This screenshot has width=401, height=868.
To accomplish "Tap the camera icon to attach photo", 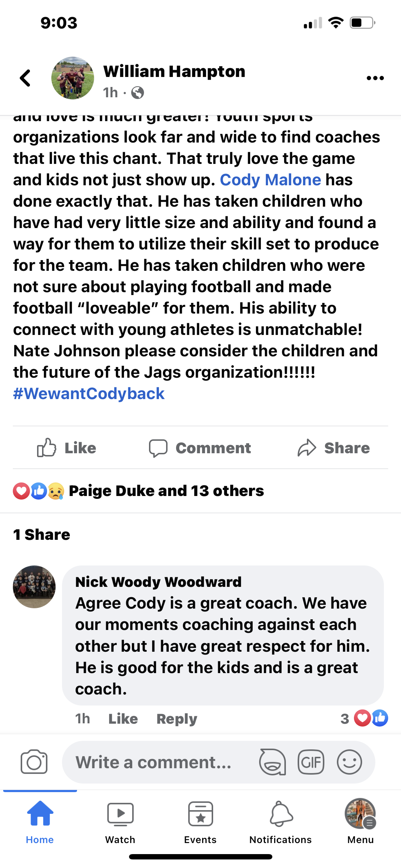I will pyautogui.click(x=34, y=762).
